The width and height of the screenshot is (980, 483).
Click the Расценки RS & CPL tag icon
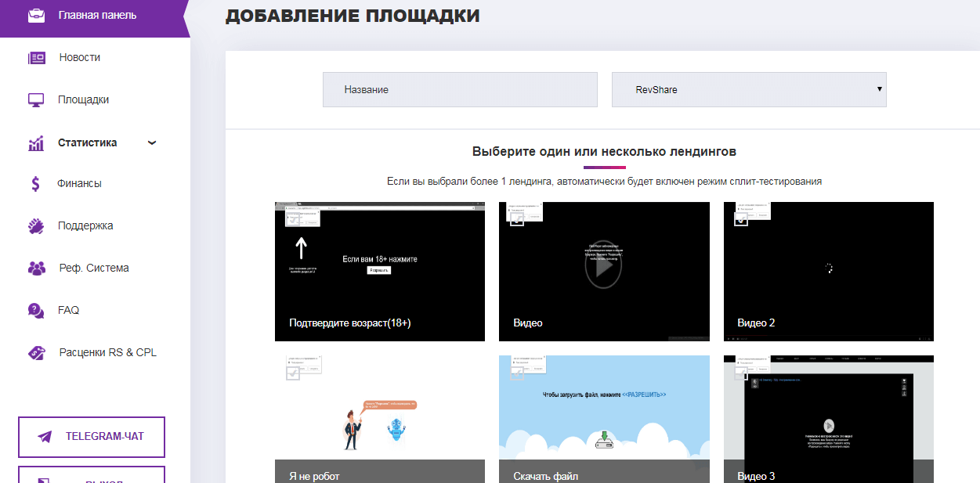pos(35,352)
